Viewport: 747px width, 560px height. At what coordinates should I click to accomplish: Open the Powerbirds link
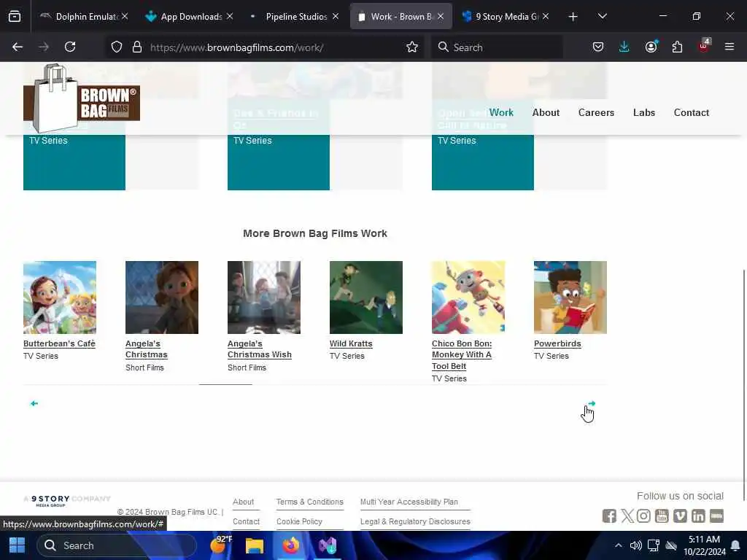557,343
